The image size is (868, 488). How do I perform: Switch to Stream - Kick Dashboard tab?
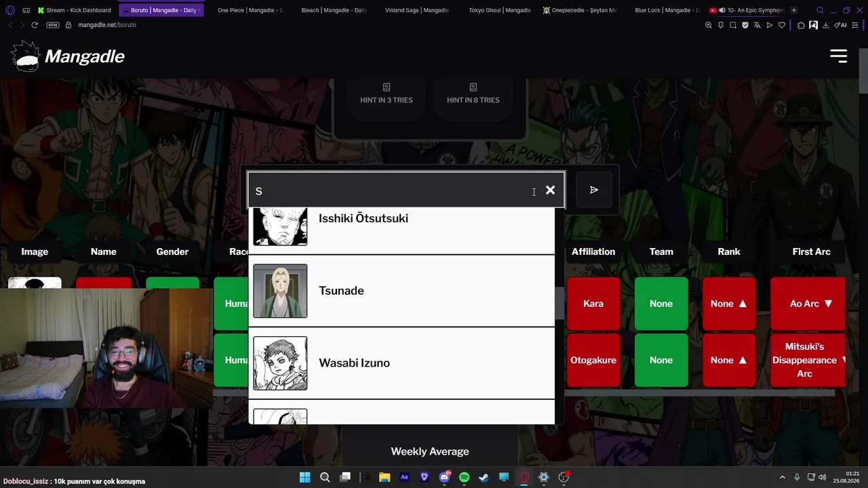click(75, 10)
